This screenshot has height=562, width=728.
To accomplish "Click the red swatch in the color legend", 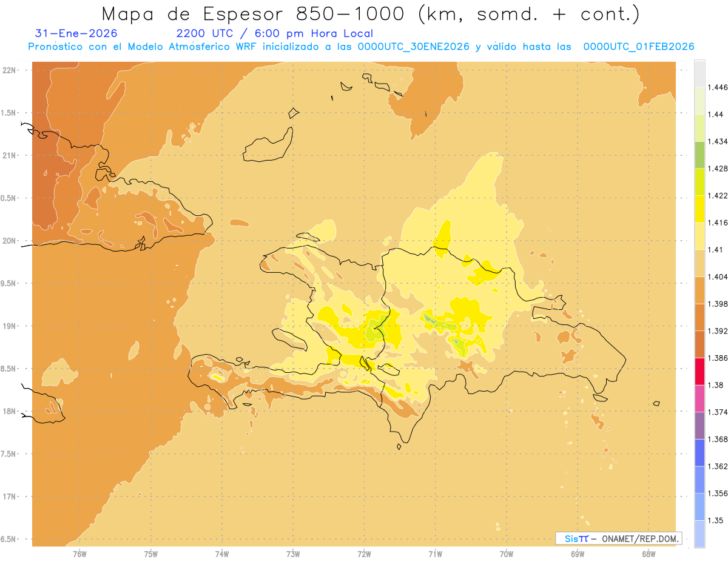I will tap(699, 371).
